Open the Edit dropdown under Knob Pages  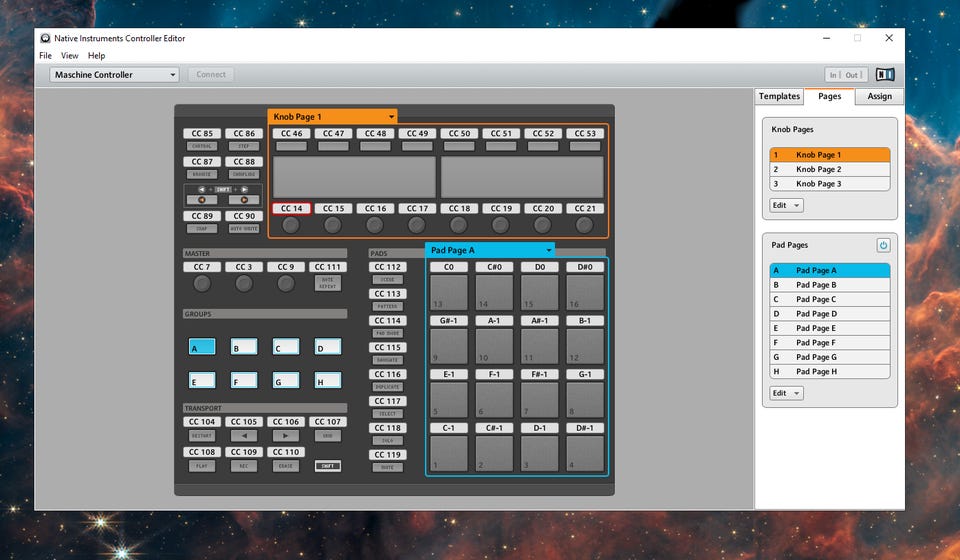coord(786,205)
